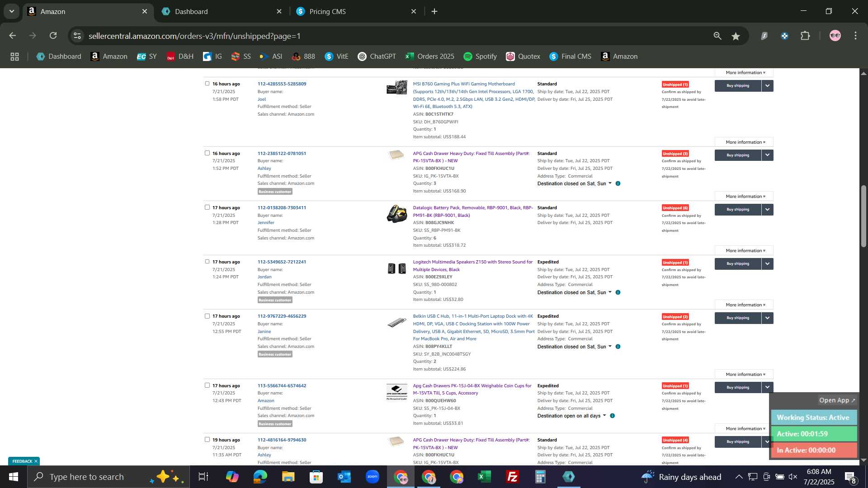Bookmark this page with the star icon
The width and height of the screenshot is (868, 488).
tap(736, 36)
